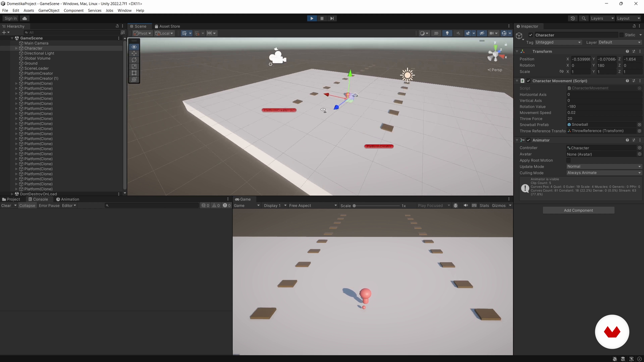644x362 pixels.
Task: Click the Stats button in Game view
Action: pyautogui.click(x=484, y=205)
